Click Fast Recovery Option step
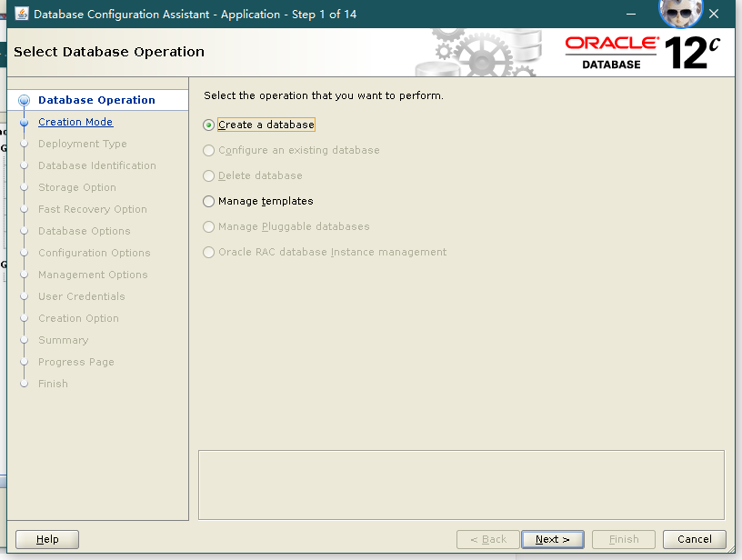 pyautogui.click(x=92, y=209)
